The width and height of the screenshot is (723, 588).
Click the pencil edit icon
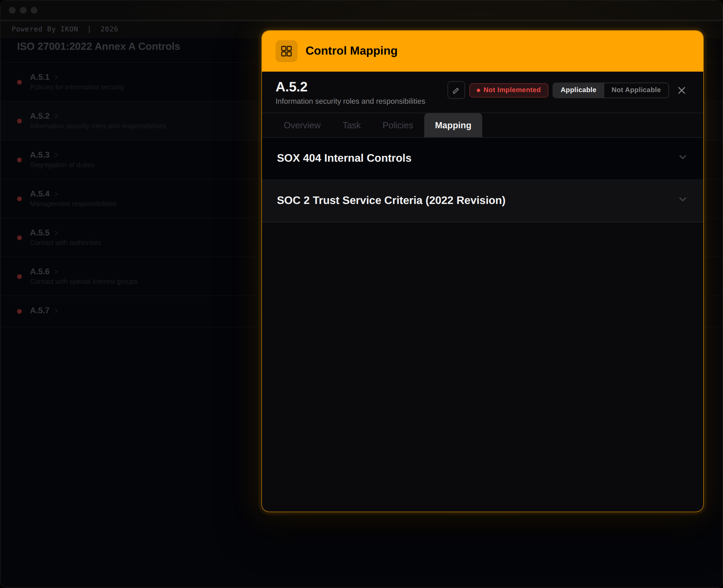pyautogui.click(x=456, y=90)
